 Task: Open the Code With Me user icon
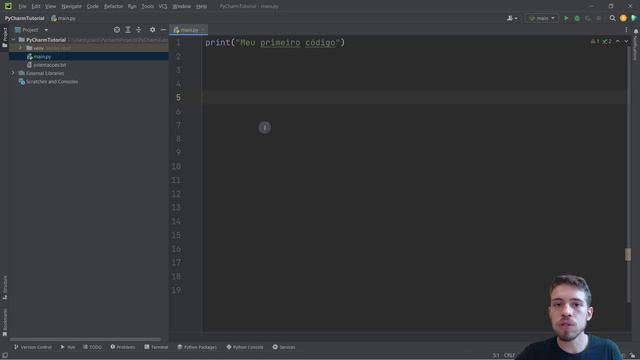(512, 18)
